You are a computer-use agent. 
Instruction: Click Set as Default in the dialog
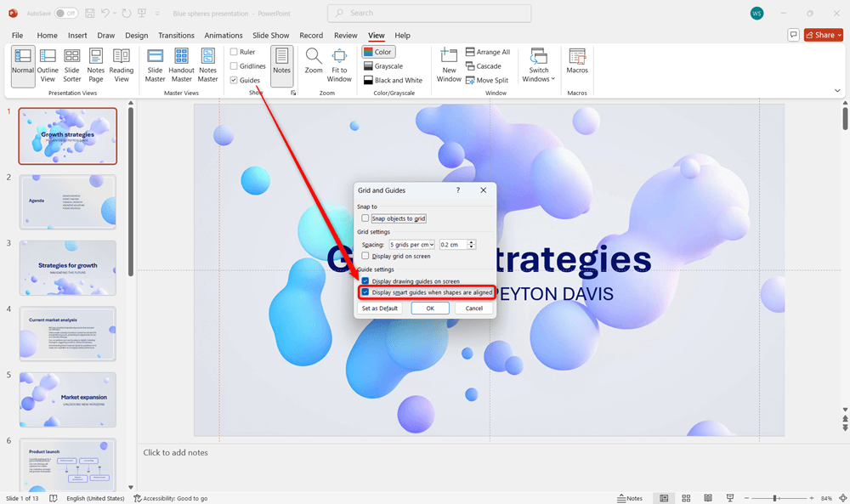[379, 308]
